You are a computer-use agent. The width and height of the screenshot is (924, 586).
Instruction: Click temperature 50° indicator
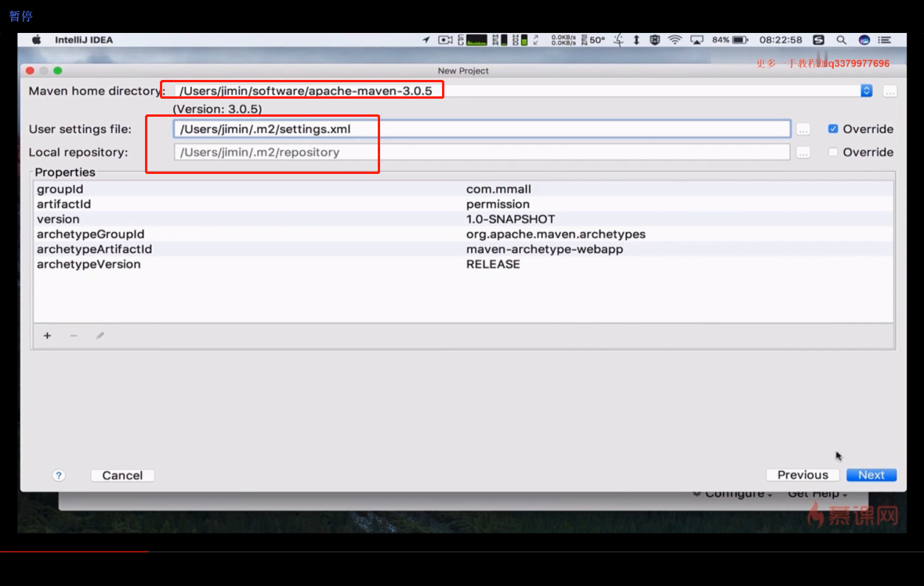pyautogui.click(x=593, y=40)
